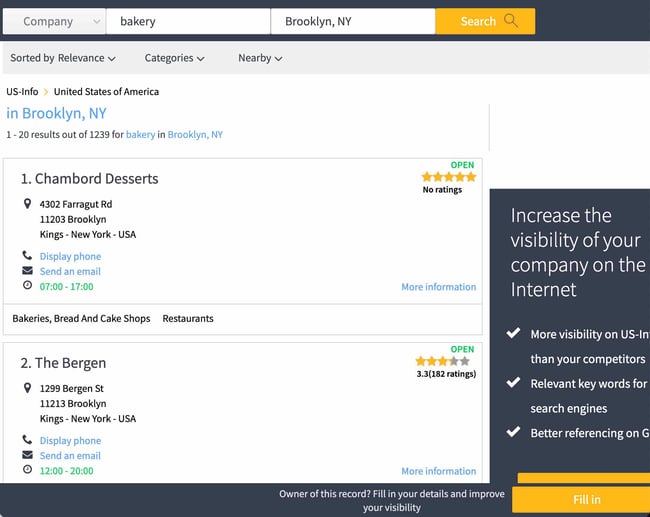
Task: Expand the Sorted by Relevance dropdown
Action: (x=62, y=58)
